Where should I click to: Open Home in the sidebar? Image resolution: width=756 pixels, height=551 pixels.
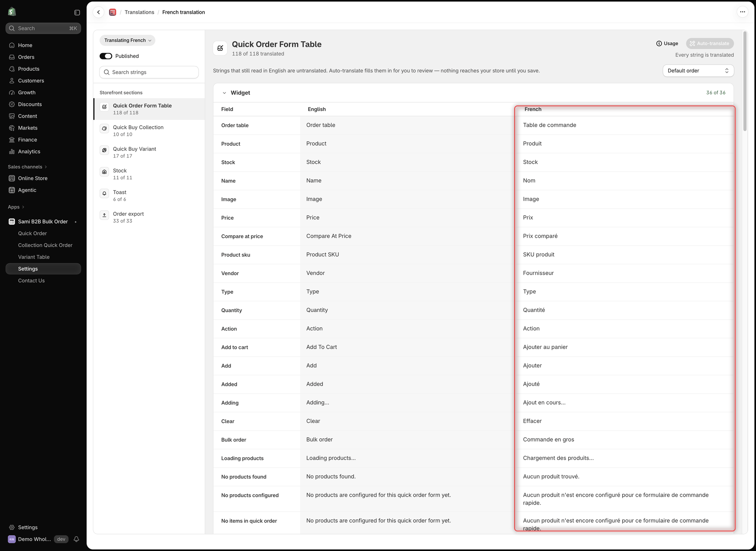coord(43,45)
